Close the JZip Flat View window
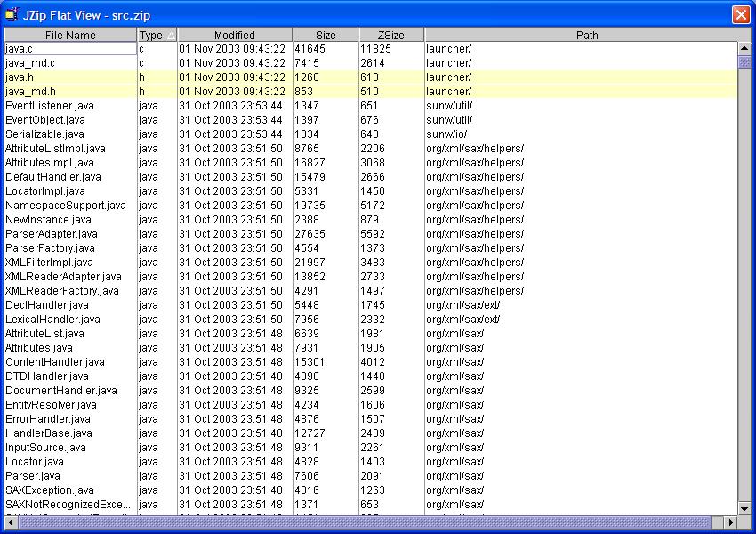Image resolution: width=756 pixels, height=534 pixels. 741,14
